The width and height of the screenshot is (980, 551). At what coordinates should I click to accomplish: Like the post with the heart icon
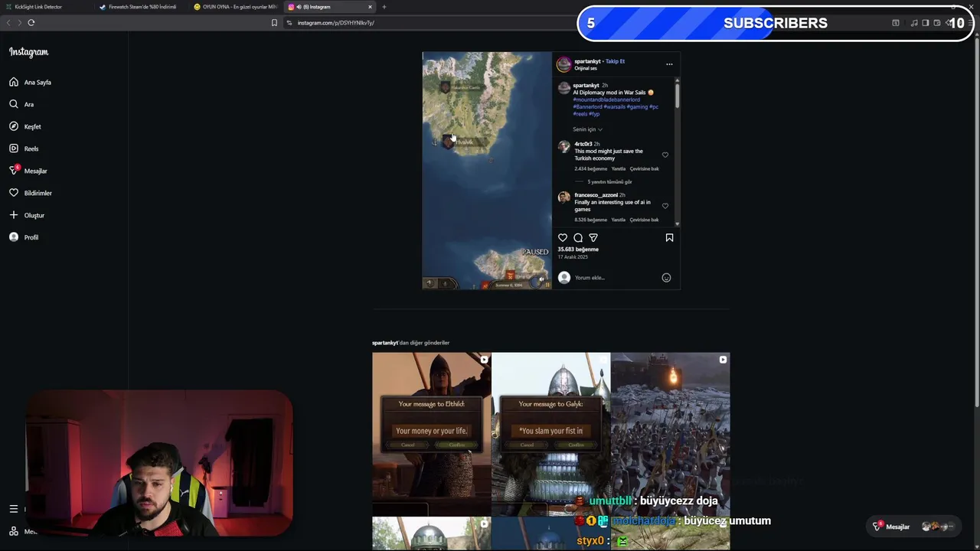pos(563,238)
